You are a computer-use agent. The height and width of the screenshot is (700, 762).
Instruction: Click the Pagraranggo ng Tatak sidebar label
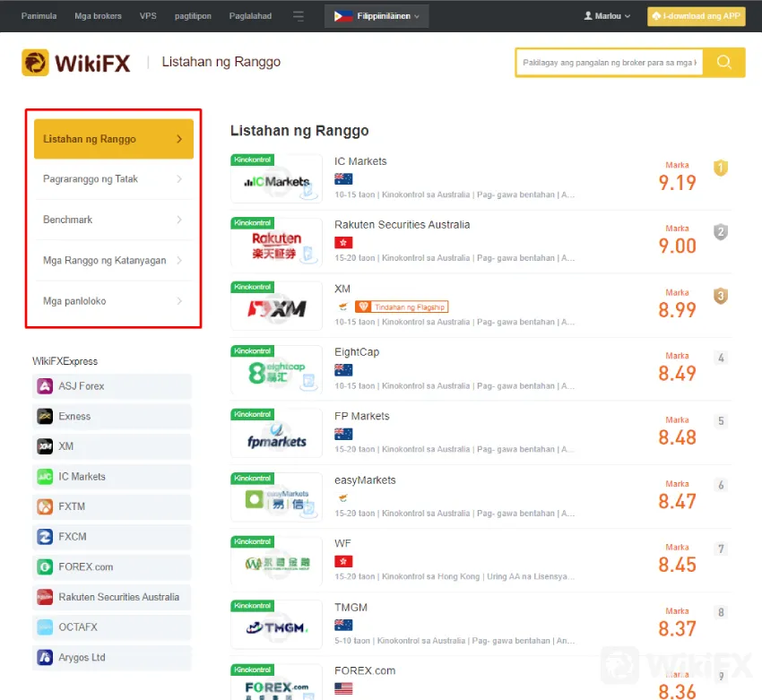[x=91, y=179]
